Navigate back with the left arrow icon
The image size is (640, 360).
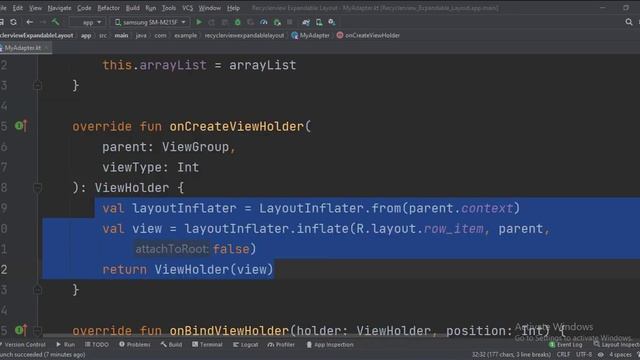coord(29,22)
